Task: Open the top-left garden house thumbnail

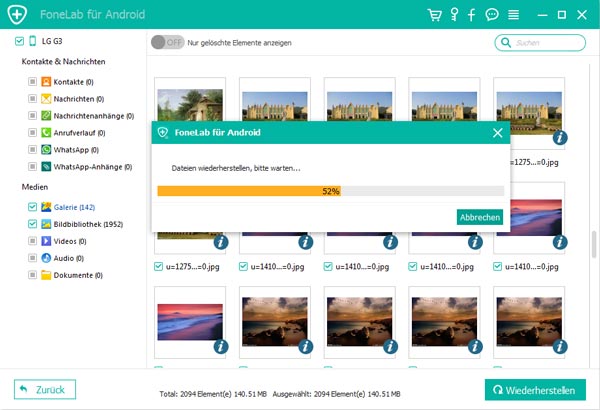Action: tap(190, 105)
